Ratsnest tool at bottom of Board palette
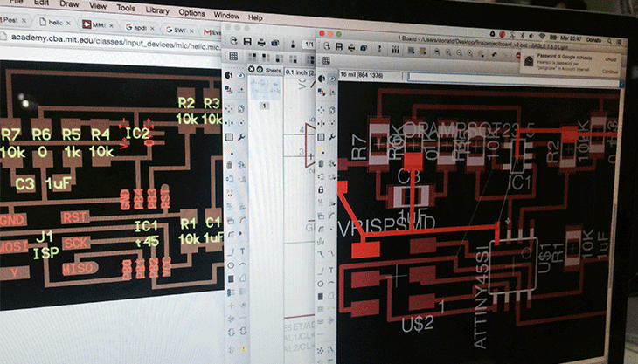This screenshot has height=364, width=638. [x=320, y=350]
